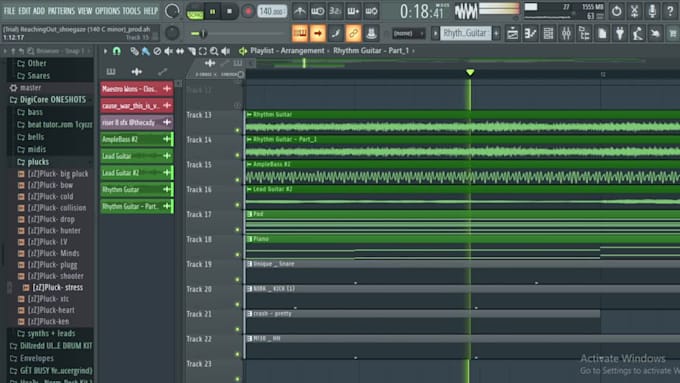Open the plugin picker with plug icon
The width and height of the screenshot is (680, 383).
[620, 33]
